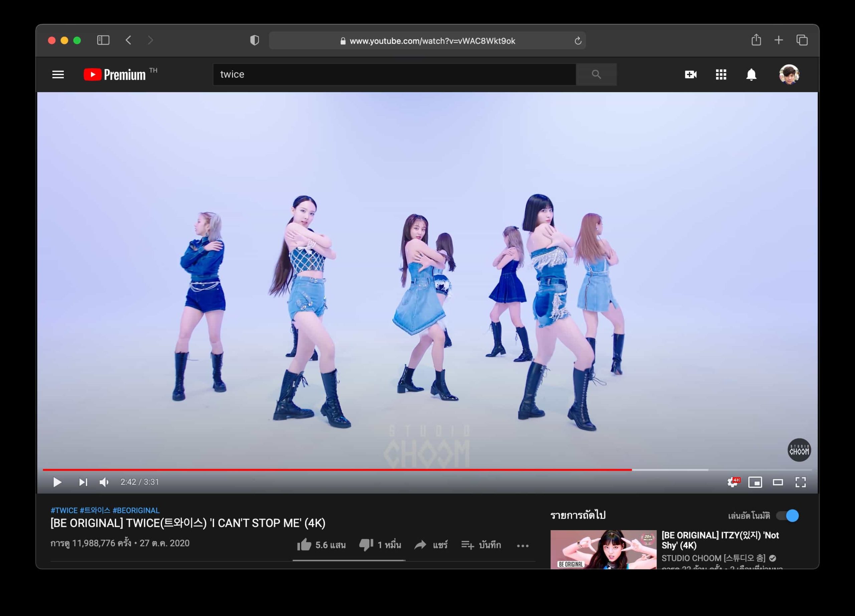
Task: Click the create video camera icon
Action: 690,74
